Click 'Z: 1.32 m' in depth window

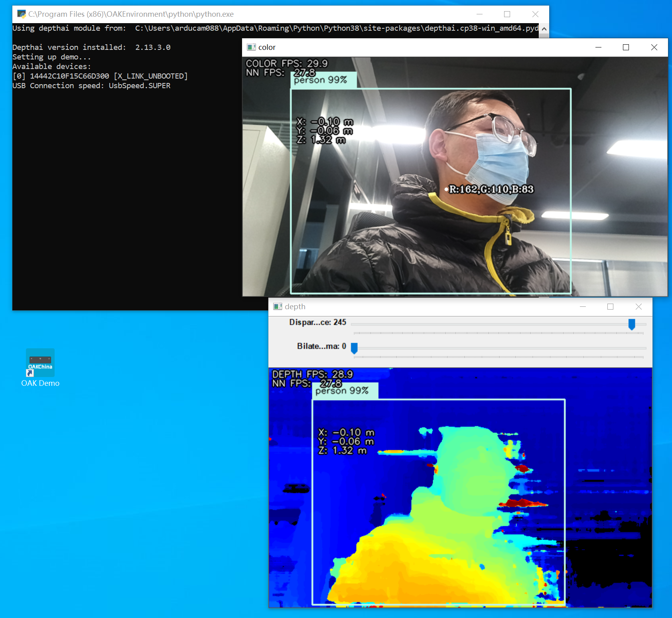pyautogui.click(x=343, y=450)
